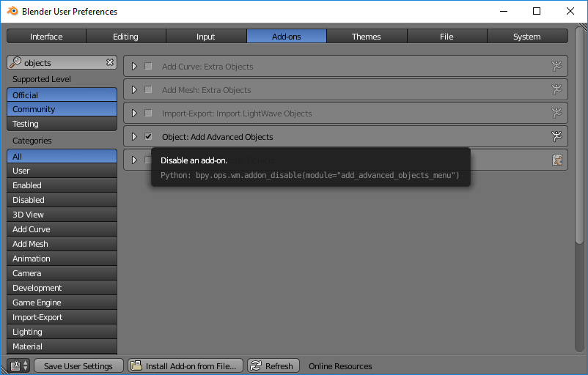Filter by Game Engine category
Viewport: 588px width, 375px height.
click(x=62, y=302)
